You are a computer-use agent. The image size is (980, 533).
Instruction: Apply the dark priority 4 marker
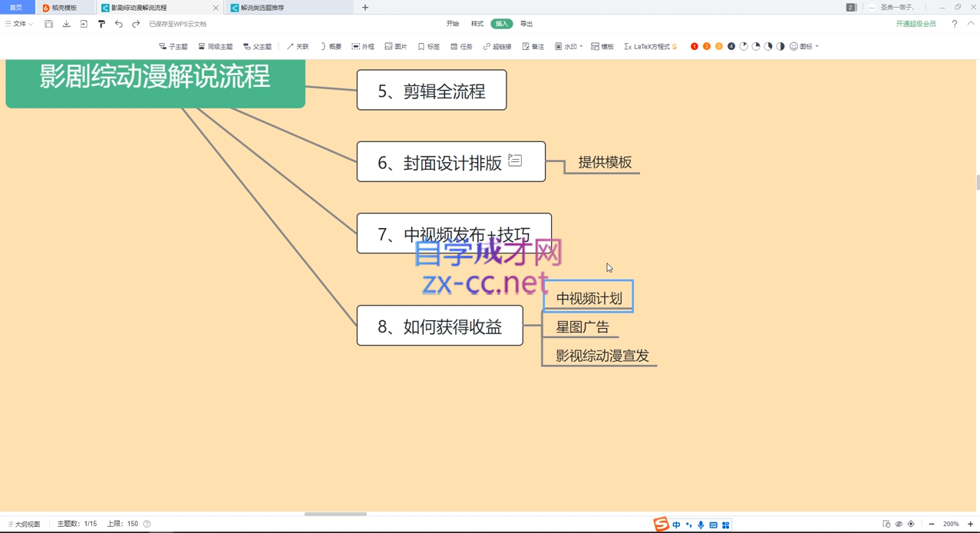tap(731, 47)
